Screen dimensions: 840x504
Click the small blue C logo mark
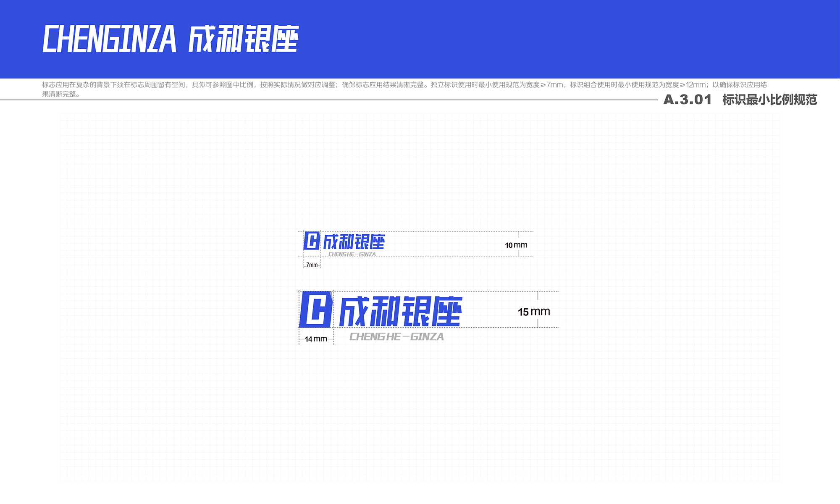[312, 241]
